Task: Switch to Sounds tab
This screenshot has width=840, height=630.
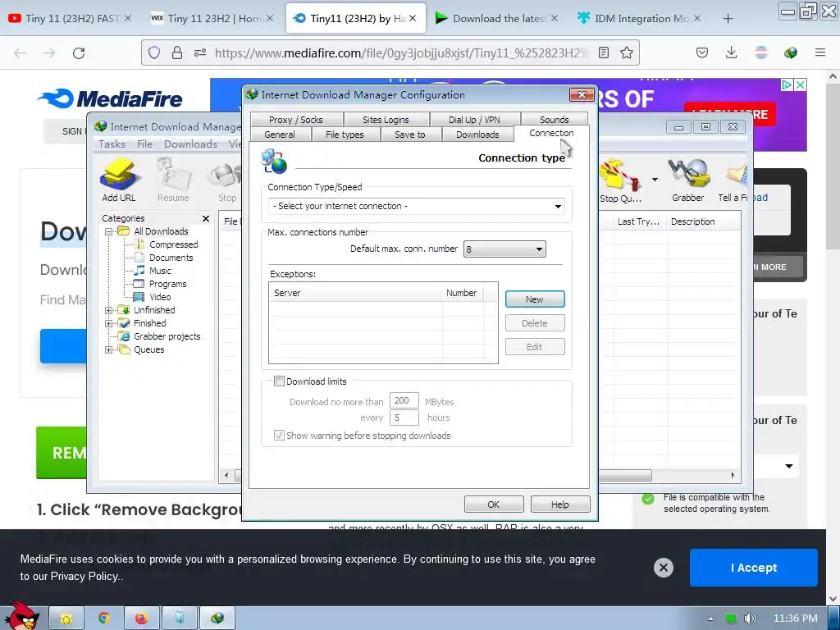Action: [554, 120]
